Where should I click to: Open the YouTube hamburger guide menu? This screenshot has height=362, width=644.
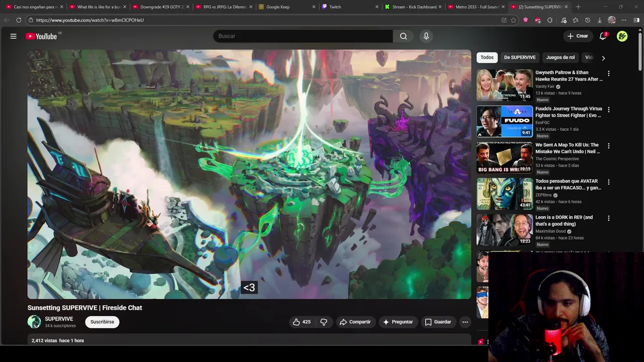(14, 36)
